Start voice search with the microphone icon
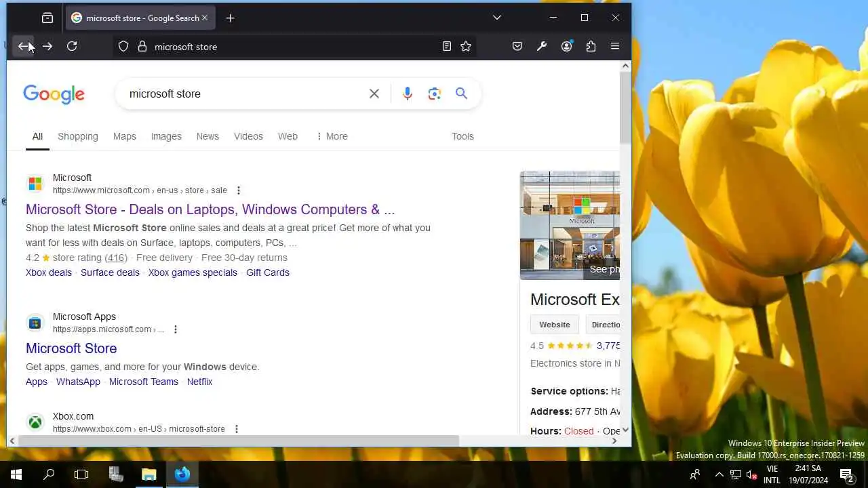 pos(408,94)
